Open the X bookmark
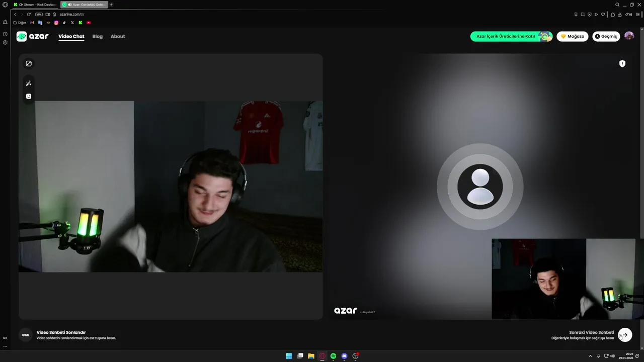The width and height of the screenshot is (644, 362). pyautogui.click(x=72, y=23)
